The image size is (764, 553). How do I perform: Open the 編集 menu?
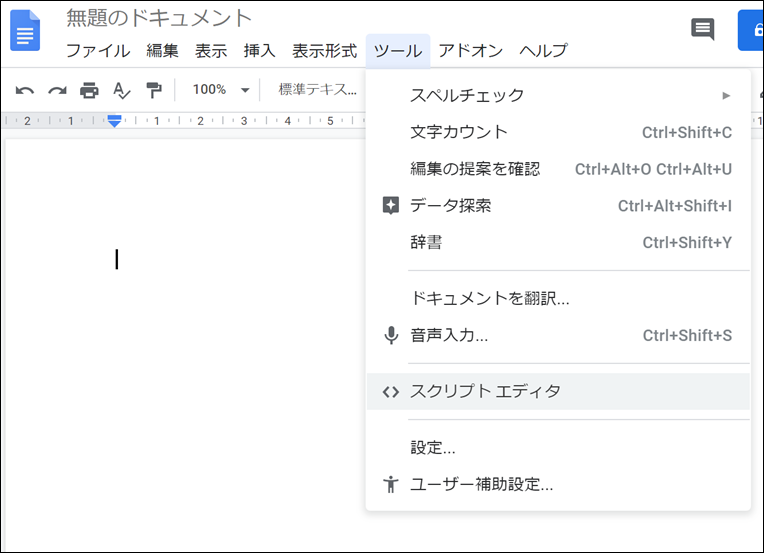(162, 51)
